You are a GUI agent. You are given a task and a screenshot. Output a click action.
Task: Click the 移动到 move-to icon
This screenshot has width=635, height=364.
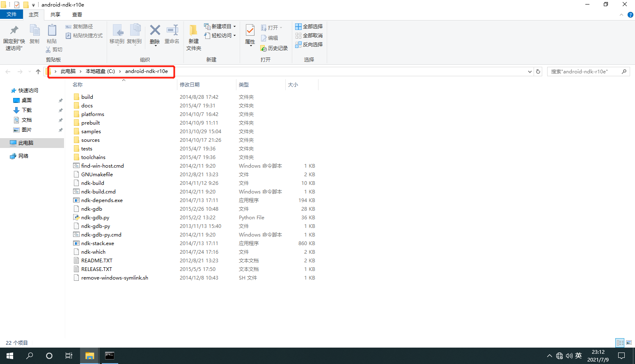117,30
